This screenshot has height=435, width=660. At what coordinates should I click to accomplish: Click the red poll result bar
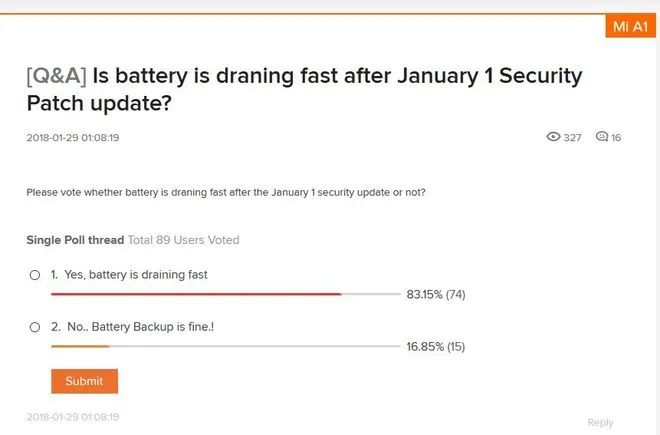click(196, 294)
